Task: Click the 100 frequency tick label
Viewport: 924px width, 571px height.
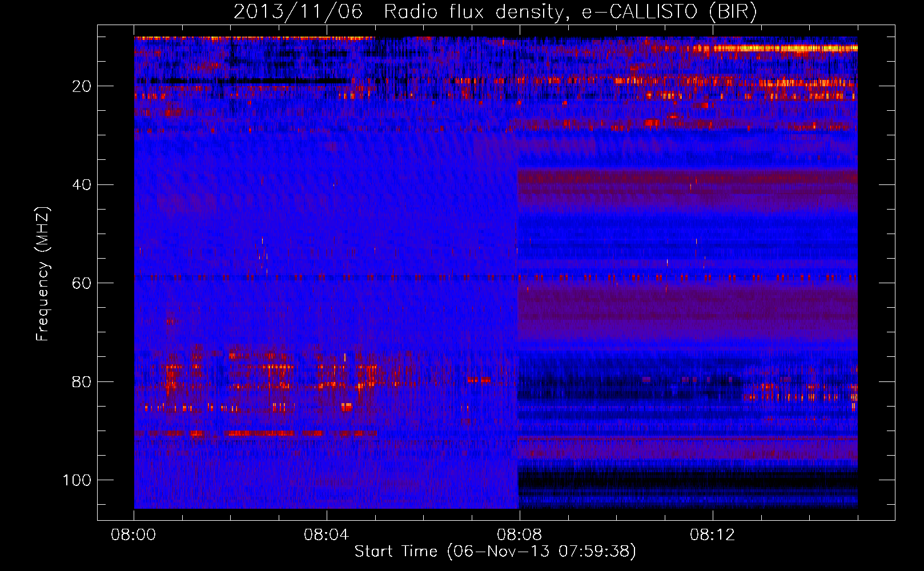Action: (x=77, y=480)
